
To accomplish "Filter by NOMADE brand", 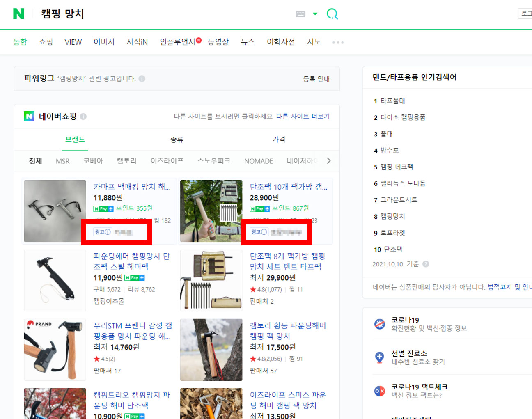I will tap(259, 161).
